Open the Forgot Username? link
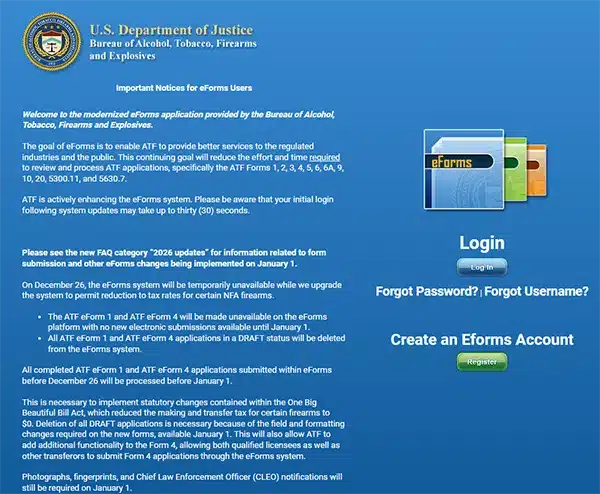600x494 pixels. (x=536, y=291)
